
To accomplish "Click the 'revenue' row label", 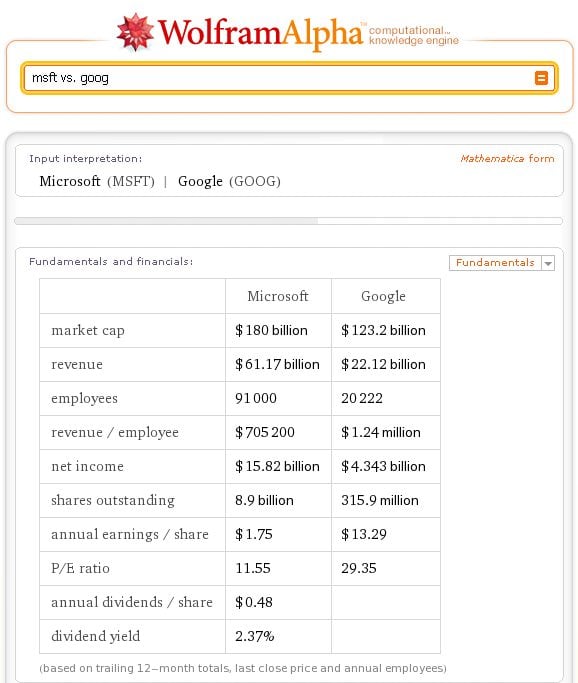I will pyautogui.click(x=77, y=364).
